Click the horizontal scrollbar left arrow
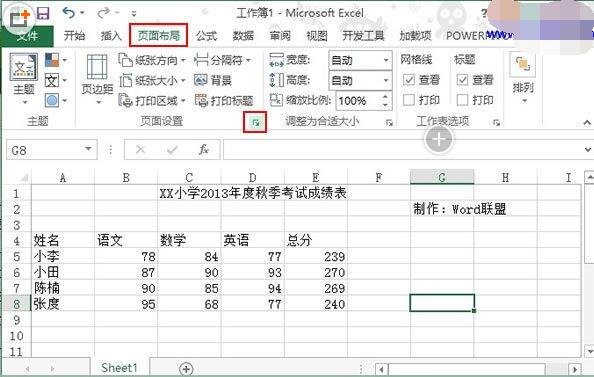Image resolution: width=594 pixels, height=377 pixels. point(381,369)
